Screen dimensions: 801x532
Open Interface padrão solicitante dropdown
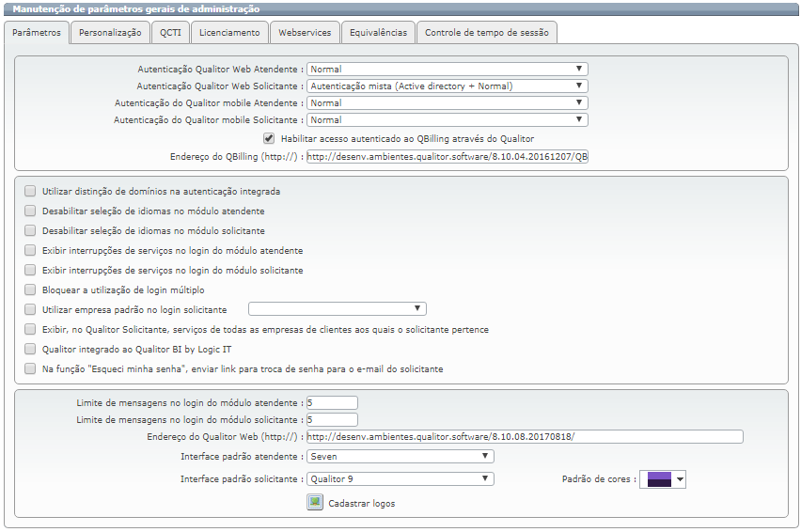[x=400, y=479]
